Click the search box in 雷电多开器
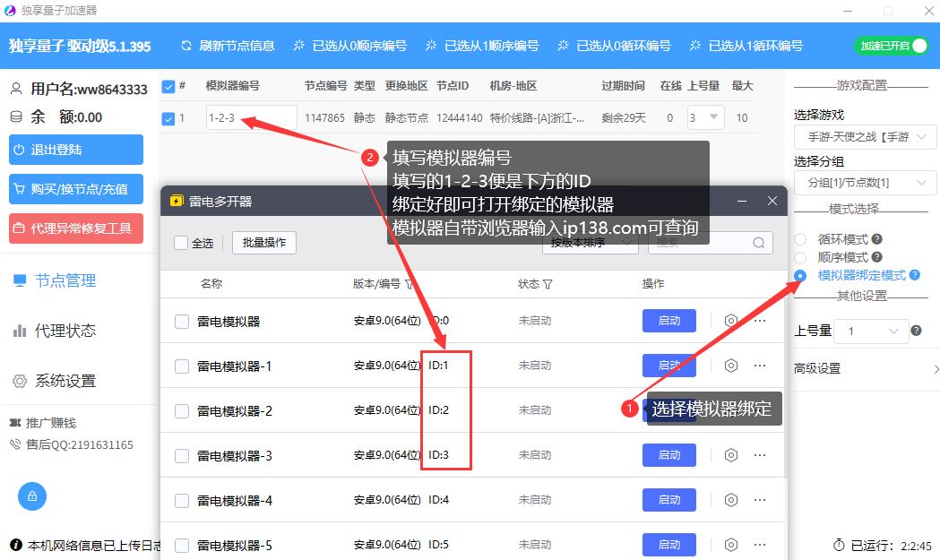Screen dimensions: 940x560 click(x=711, y=243)
